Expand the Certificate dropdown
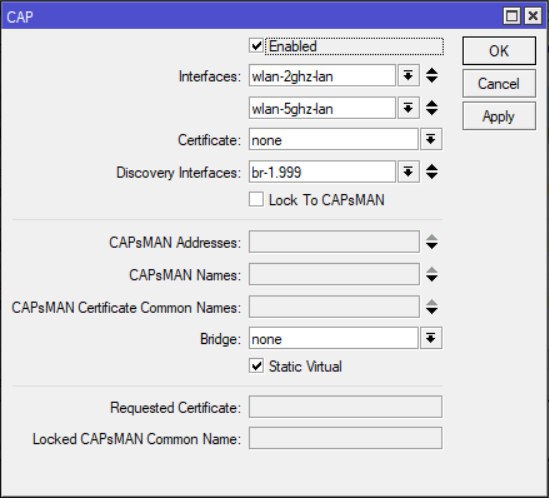This screenshot has width=549, height=498. 431,139
